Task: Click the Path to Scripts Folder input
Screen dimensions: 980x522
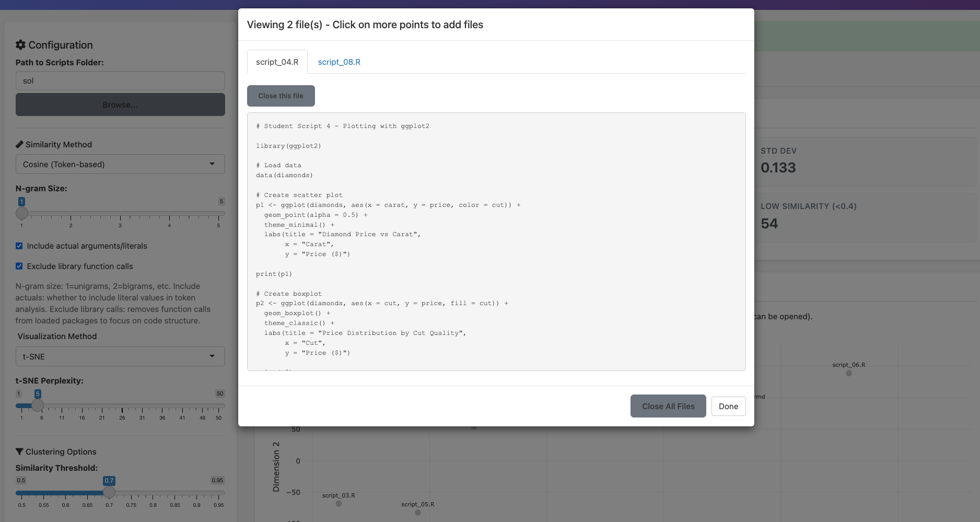Action: 120,80
